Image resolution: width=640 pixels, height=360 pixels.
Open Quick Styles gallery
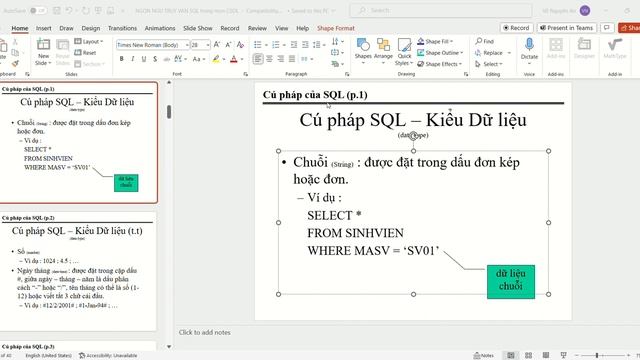(x=404, y=52)
